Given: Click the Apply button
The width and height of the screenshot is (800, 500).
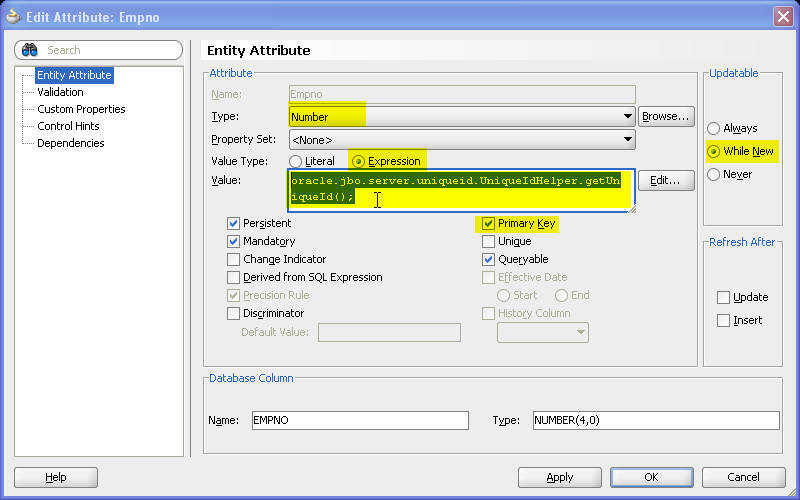Looking at the screenshot, I should (x=560, y=478).
